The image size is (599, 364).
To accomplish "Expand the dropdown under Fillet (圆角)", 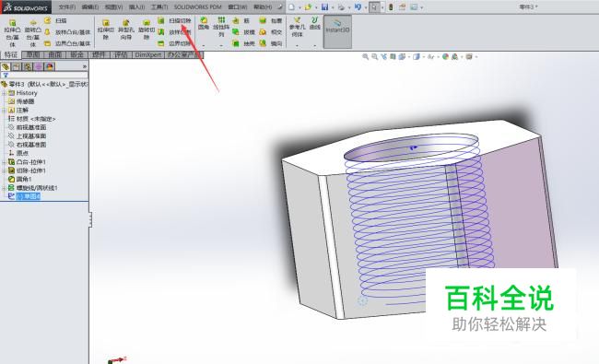I will tap(204, 46).
